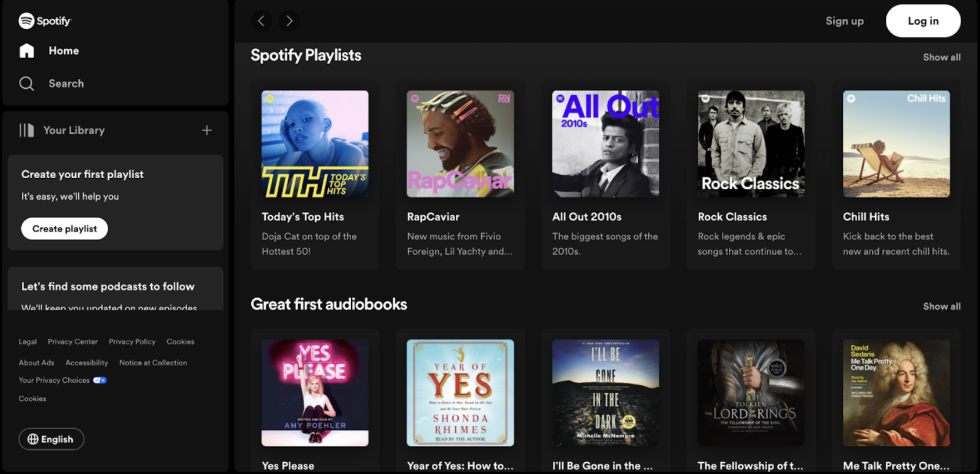
Task: Click the Home house icon
Action: [x=26, y=51]
